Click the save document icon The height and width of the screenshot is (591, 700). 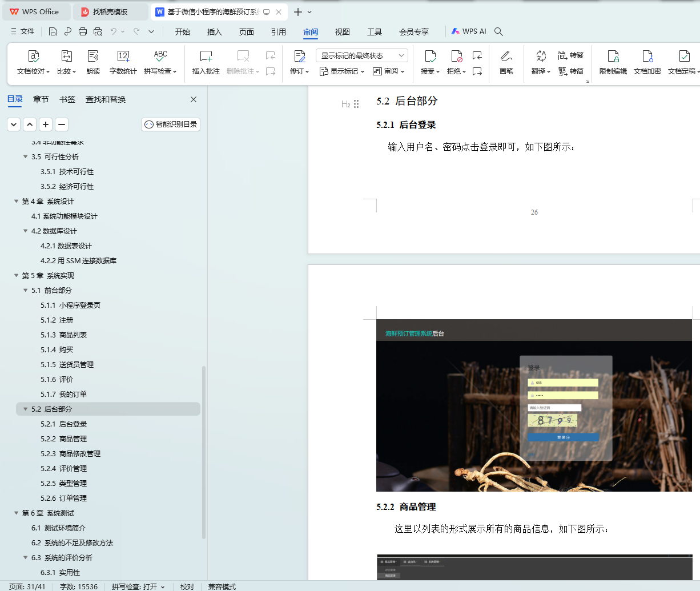coord(53,31)
